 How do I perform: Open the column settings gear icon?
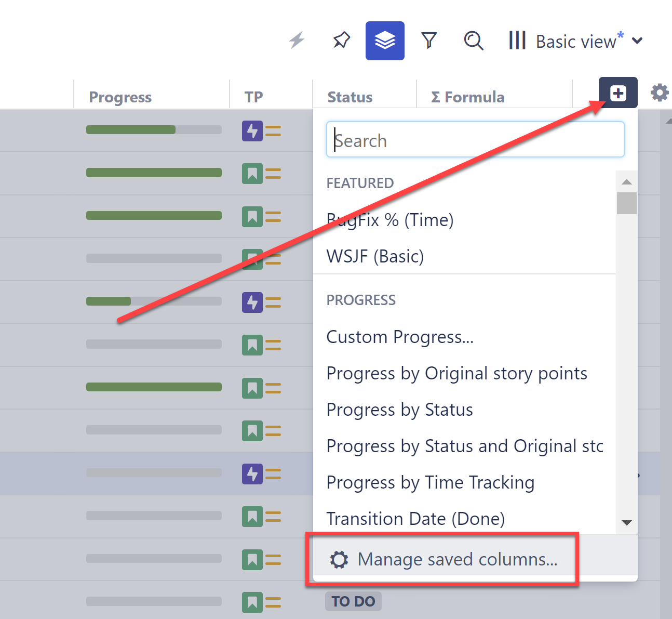[x=659, y=93]
